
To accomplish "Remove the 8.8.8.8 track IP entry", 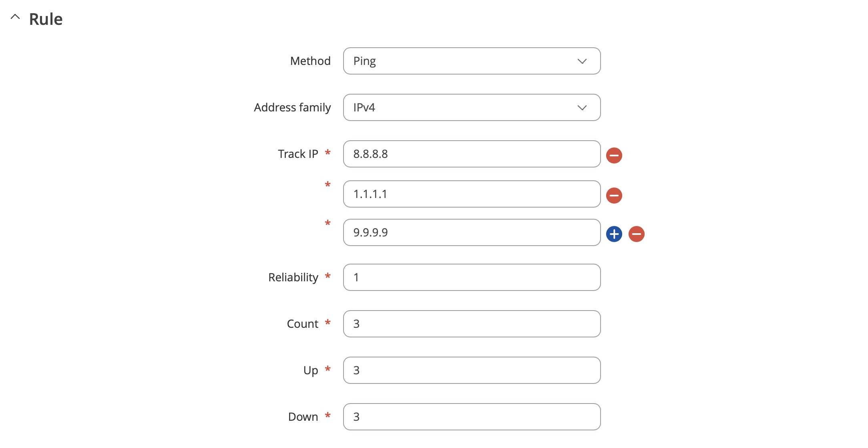I will tap(614, 155).
